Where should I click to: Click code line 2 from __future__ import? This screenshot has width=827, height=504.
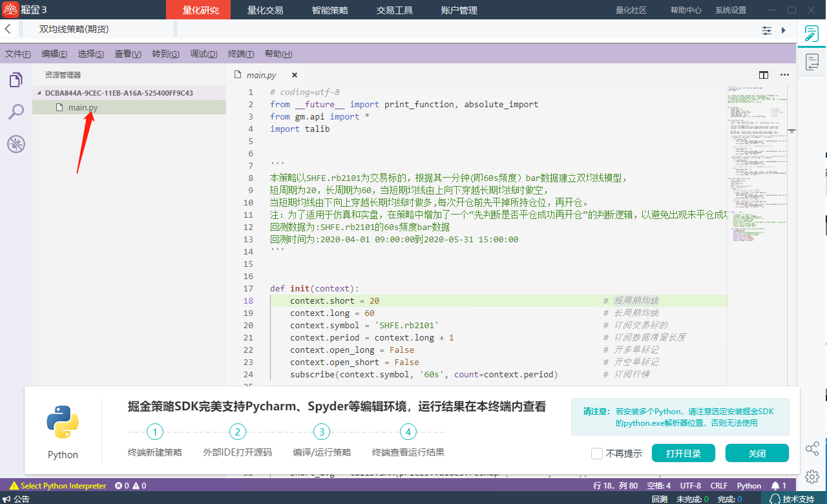pos(404,104)
